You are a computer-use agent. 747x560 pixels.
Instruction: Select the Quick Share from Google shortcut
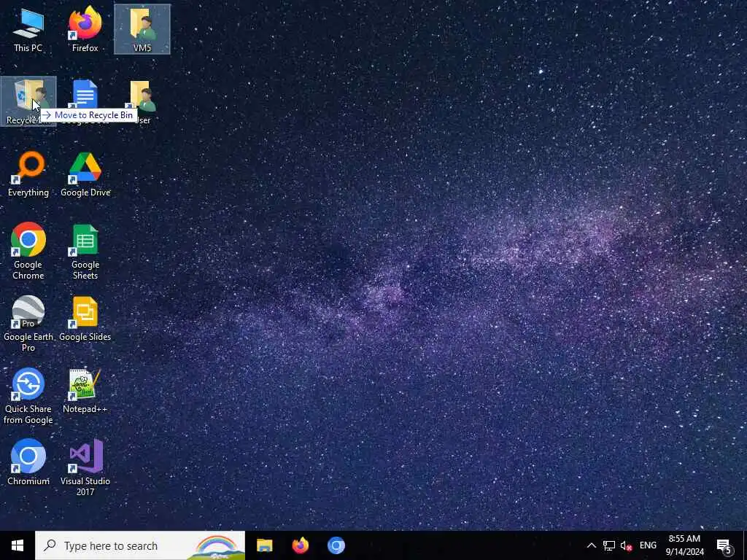coord(28,396)
